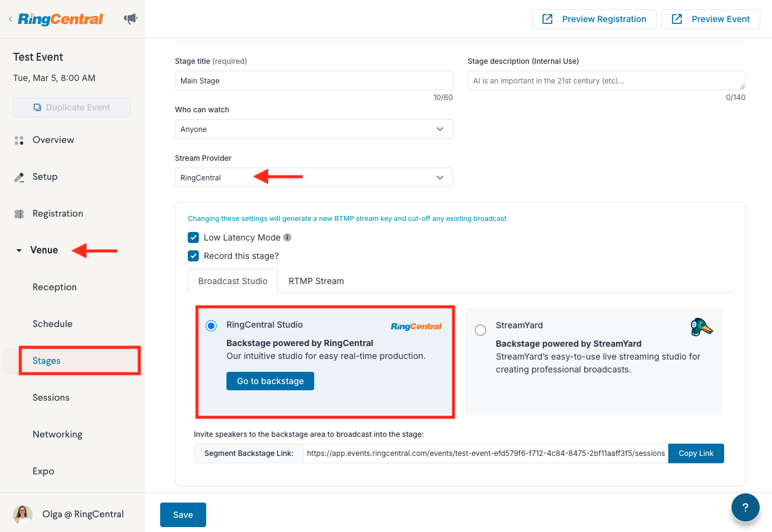Image resolution: width=772 pixels, height=532 pixels.
Task: Click the Backstage powered by RingCentral heading
Action: [x=300, y=343]
